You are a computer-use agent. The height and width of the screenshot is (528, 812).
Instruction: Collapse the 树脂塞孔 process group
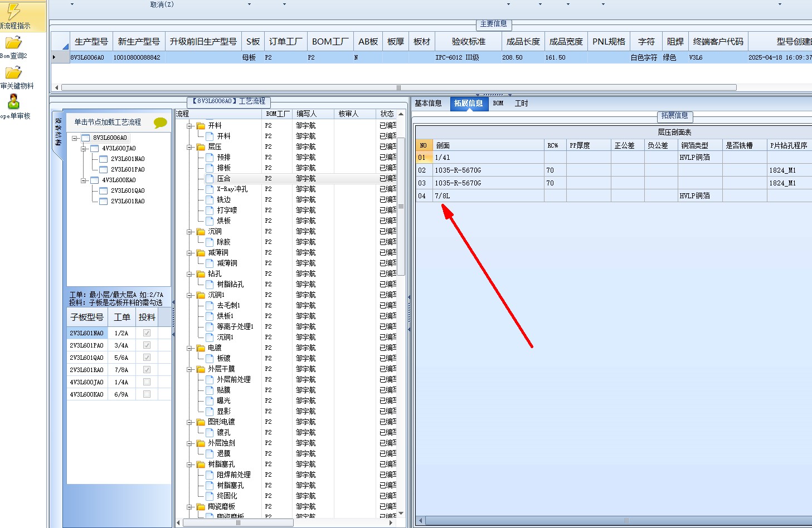tap(189, 465)
